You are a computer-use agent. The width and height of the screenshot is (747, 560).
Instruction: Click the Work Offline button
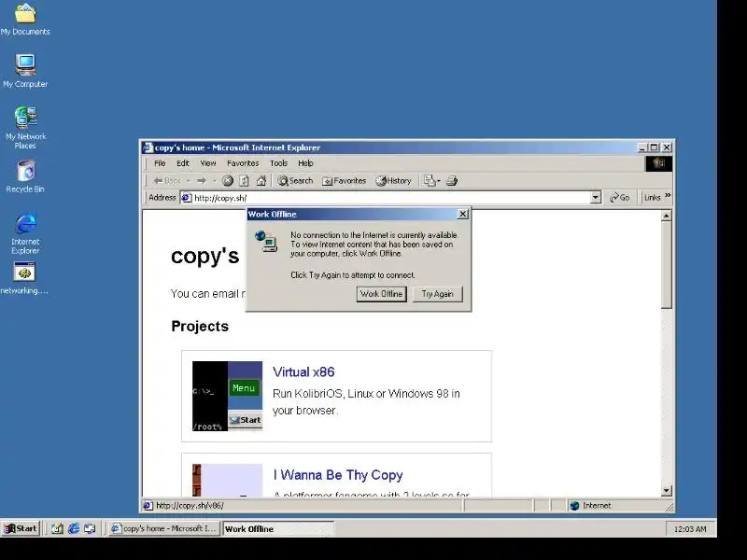[x=381, y=294]
